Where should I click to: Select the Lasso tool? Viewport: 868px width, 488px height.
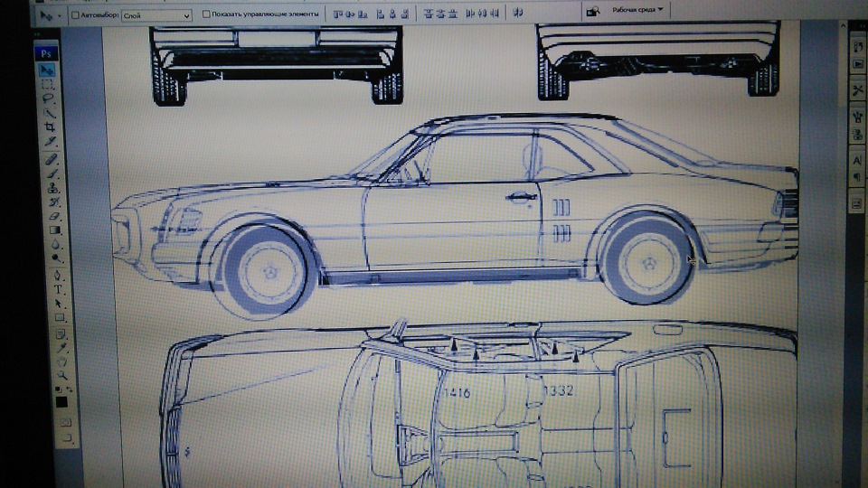pos(48,99)
